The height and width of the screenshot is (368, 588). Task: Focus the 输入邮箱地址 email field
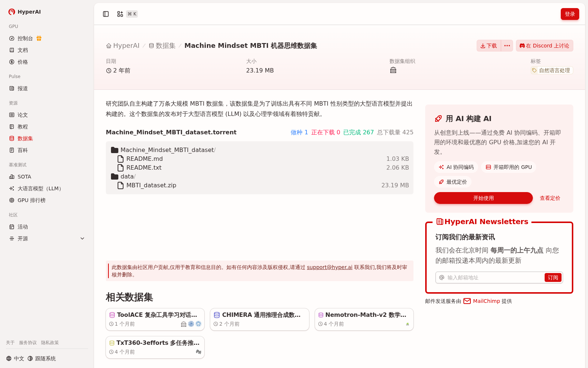[x=494, y=277]
